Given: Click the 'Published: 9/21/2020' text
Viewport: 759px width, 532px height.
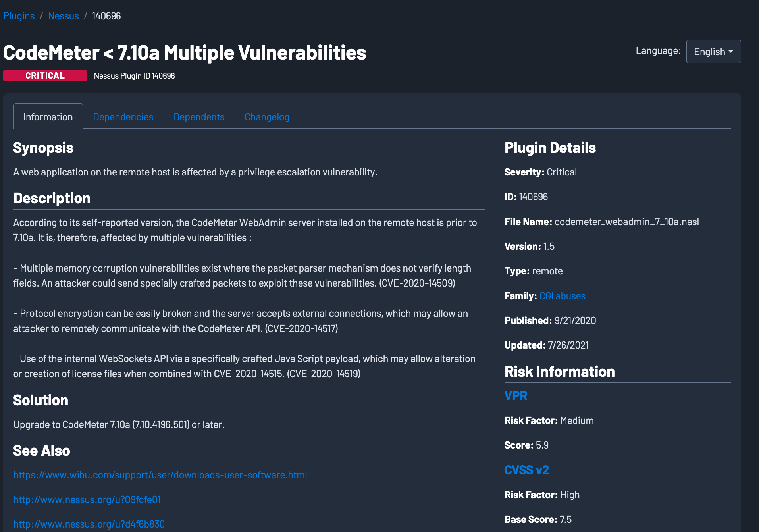Looking at the screenshot, I should tap(550, 320).
